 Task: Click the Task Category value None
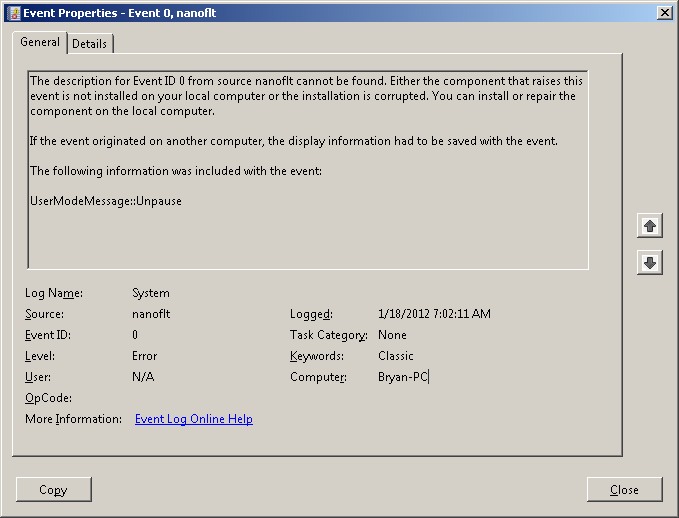tap(393, 335)
